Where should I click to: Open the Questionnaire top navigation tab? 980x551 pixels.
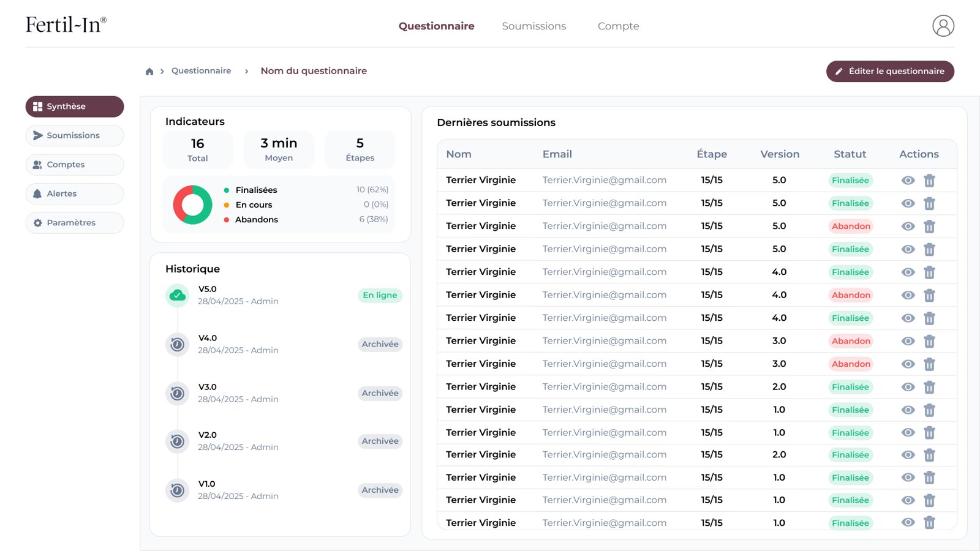coord(437,26)
